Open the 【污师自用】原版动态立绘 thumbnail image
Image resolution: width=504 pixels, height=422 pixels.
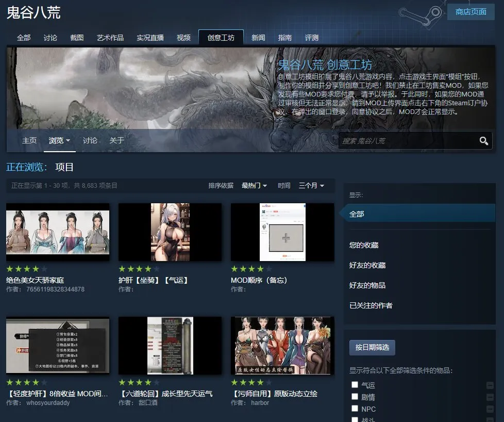click(282, 345)
